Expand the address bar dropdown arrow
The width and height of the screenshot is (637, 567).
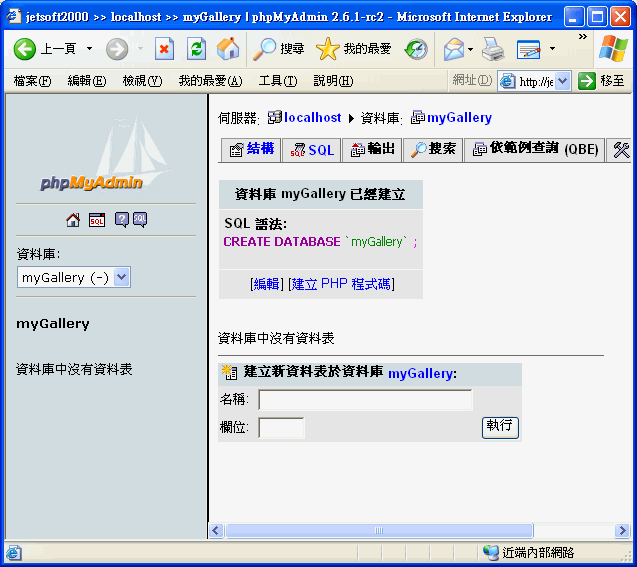tap(563, 81)
